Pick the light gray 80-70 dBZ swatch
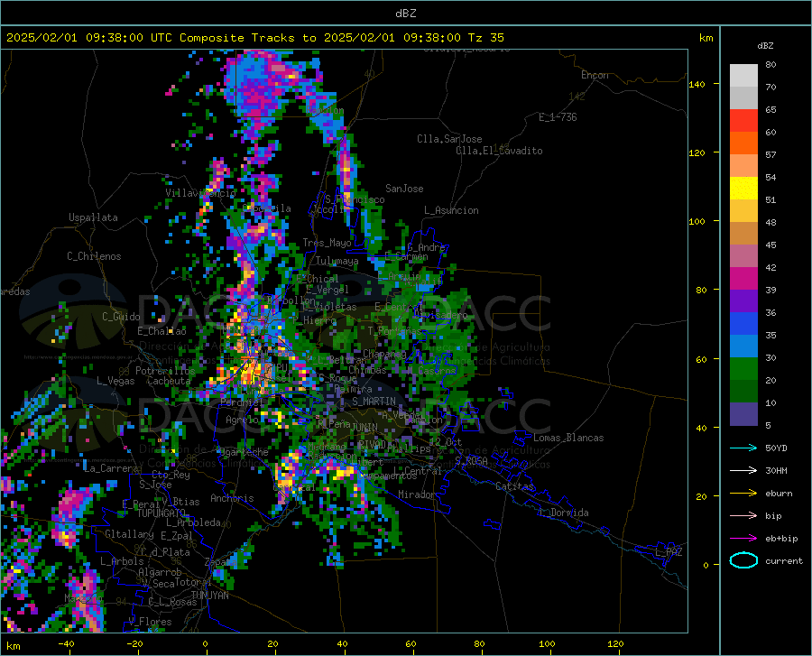 pos(743,76)
